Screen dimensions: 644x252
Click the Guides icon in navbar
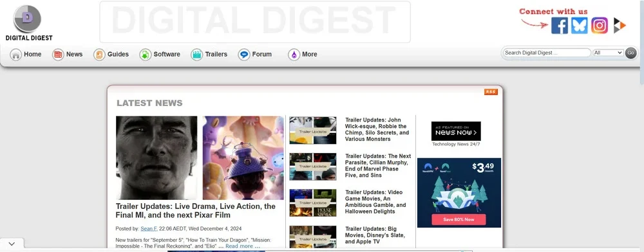pos(99,55)
